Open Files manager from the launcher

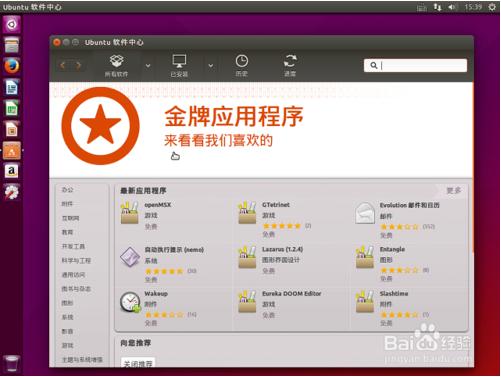click(12, 45)
